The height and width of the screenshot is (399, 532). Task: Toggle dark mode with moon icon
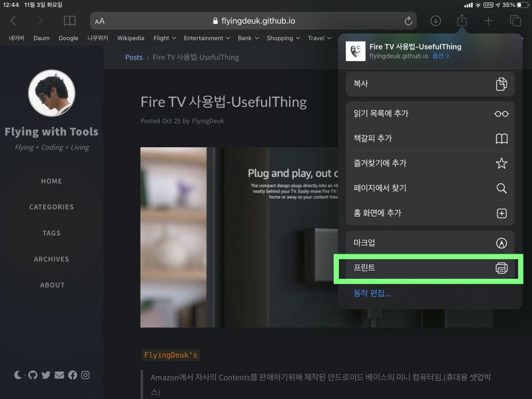point(18,375)
